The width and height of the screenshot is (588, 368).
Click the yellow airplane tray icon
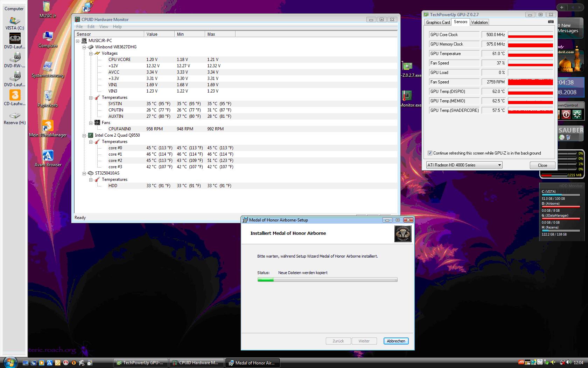click(553, 362)
